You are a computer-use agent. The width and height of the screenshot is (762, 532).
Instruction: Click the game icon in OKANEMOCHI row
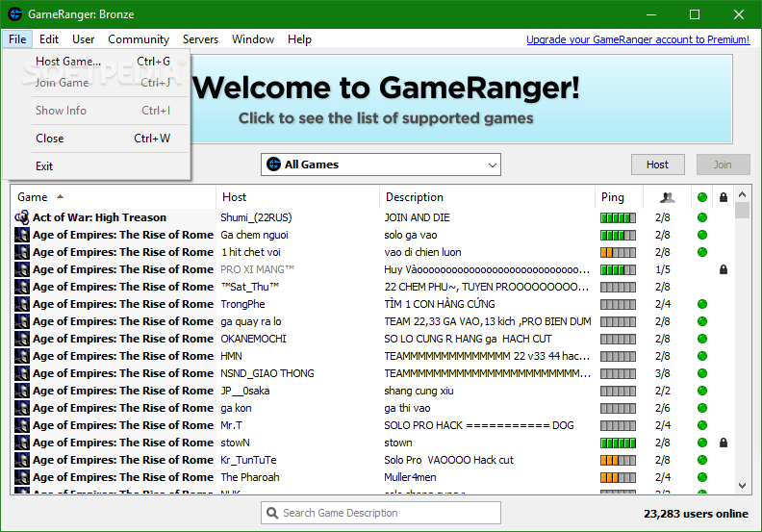[22, 339]
